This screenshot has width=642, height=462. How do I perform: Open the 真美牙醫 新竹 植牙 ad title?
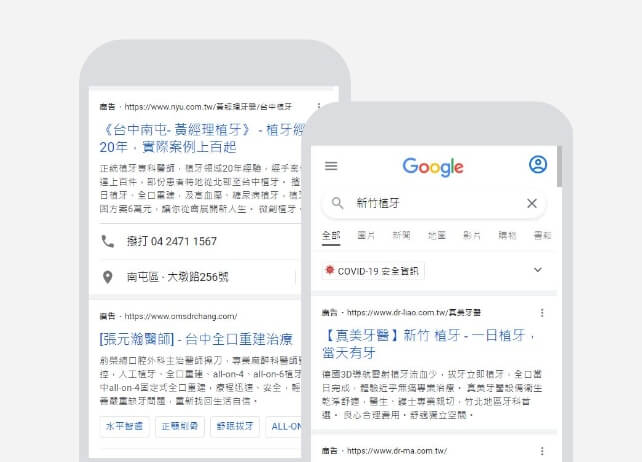(428, 344)
